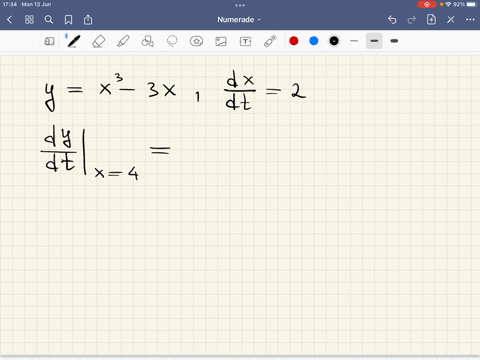This screenshot has width=480, height=360.
Task: Select the Highlighter tool
Action: [123, 41]
